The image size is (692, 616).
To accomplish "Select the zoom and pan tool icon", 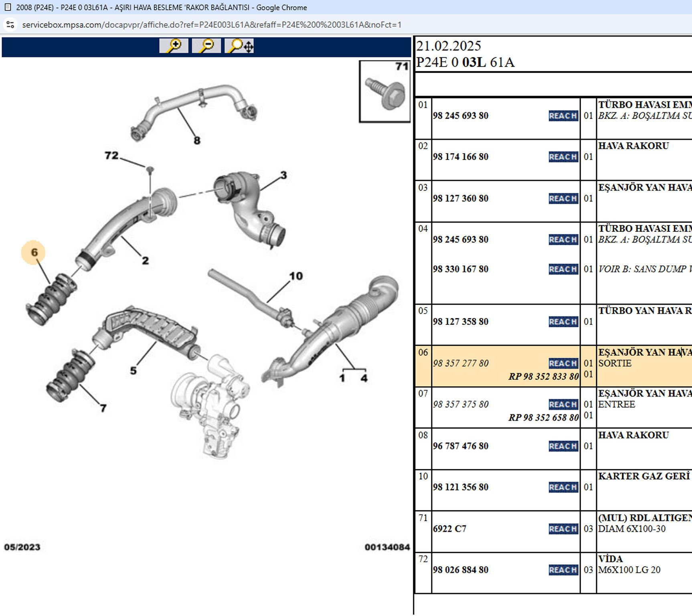I will (239, 46).
